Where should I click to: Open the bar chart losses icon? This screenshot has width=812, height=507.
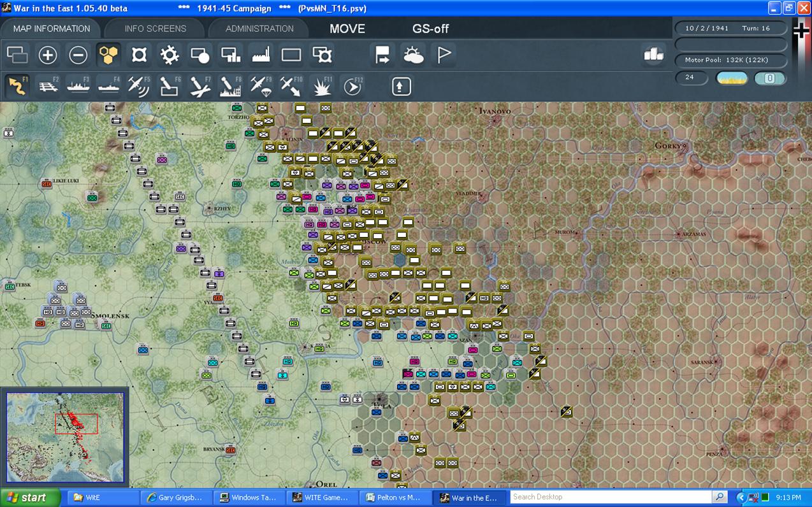pos(653,55)
